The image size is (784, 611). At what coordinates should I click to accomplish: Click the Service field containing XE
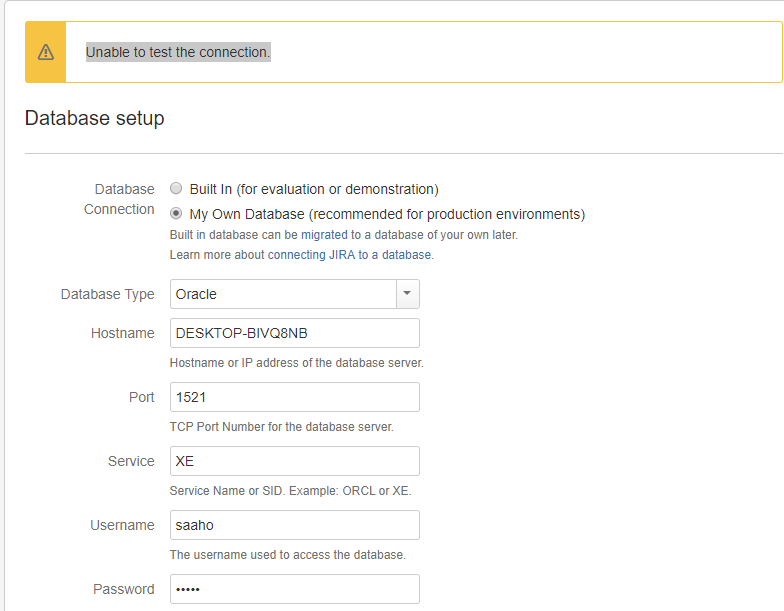click(x=294, y=461)
